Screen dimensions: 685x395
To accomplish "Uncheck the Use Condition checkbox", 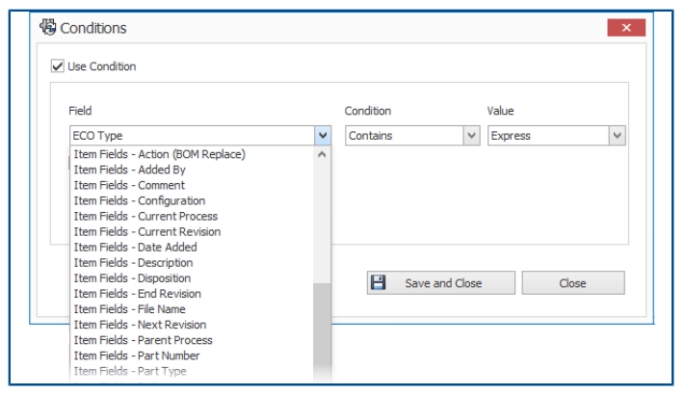I will [57, 66].
